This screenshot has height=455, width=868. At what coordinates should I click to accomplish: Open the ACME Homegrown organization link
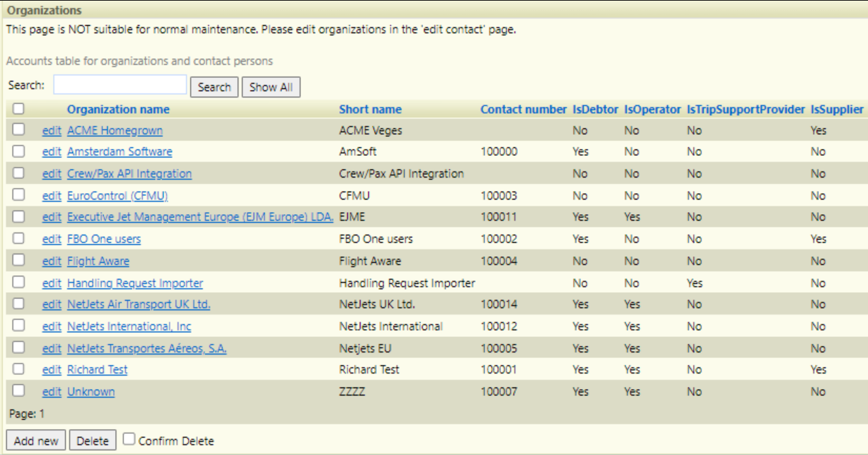(x=115, y=131)
